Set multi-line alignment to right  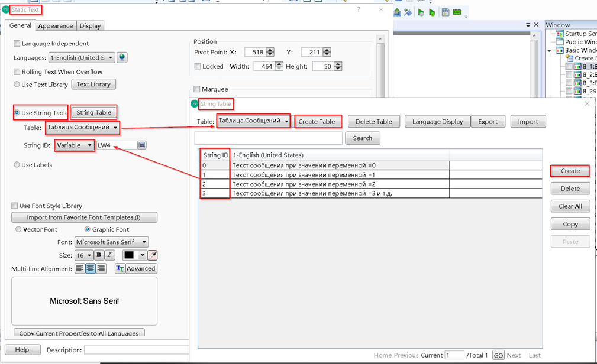click(101, 268)
